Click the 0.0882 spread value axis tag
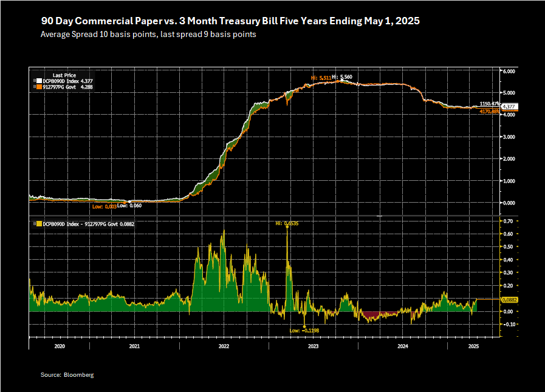The height and width of the screenshot is (392, 545). coord(509,300)
